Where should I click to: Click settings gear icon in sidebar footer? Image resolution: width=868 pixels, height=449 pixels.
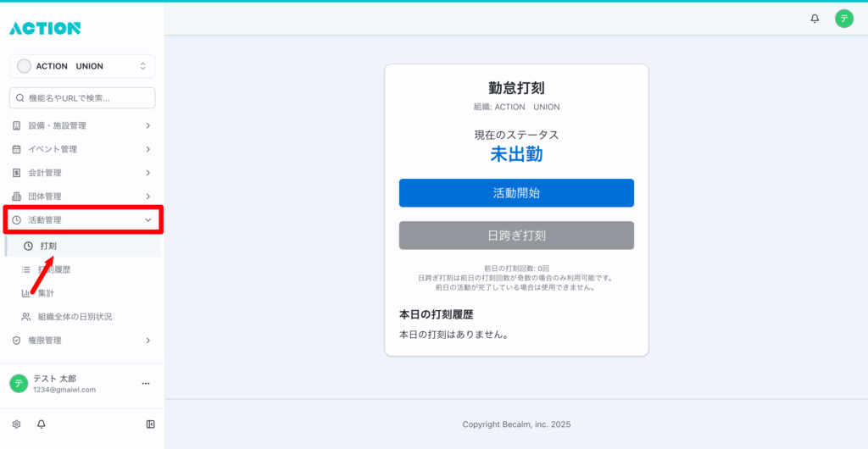tap(16, 424)
